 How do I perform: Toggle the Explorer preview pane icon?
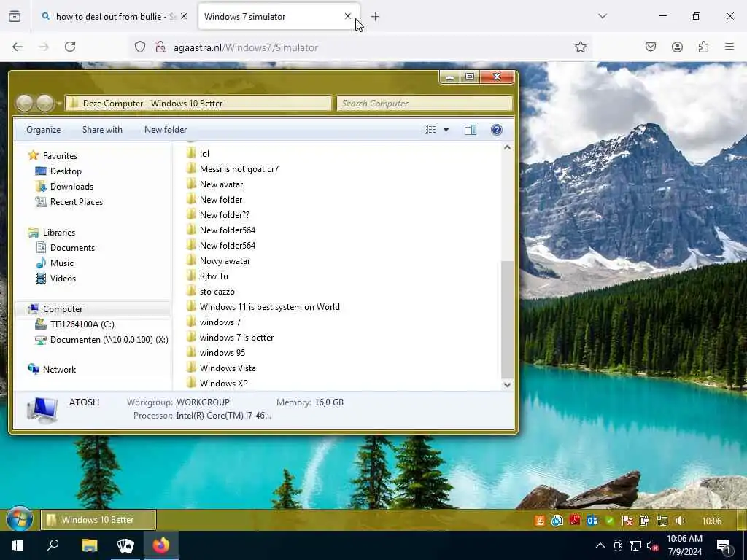click(471, 130)
